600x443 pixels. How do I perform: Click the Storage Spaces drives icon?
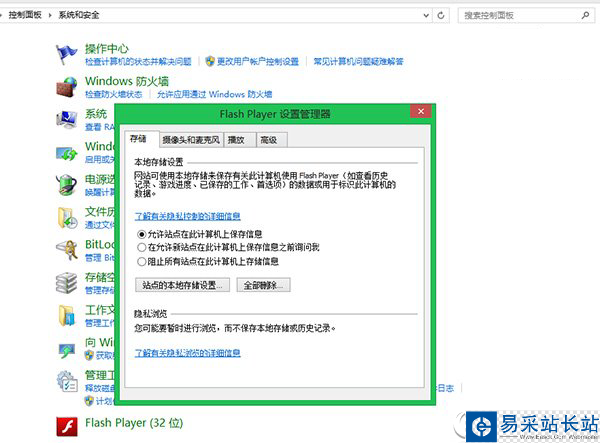pos(66,283)
